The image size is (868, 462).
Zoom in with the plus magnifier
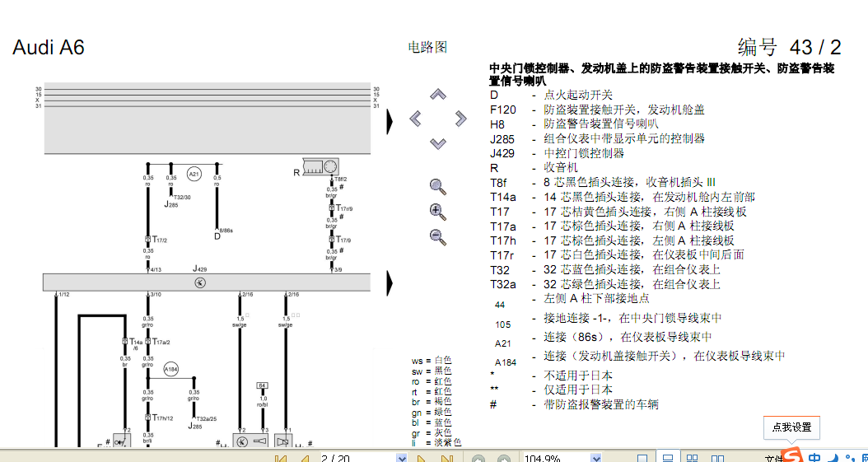coord(438,212)
